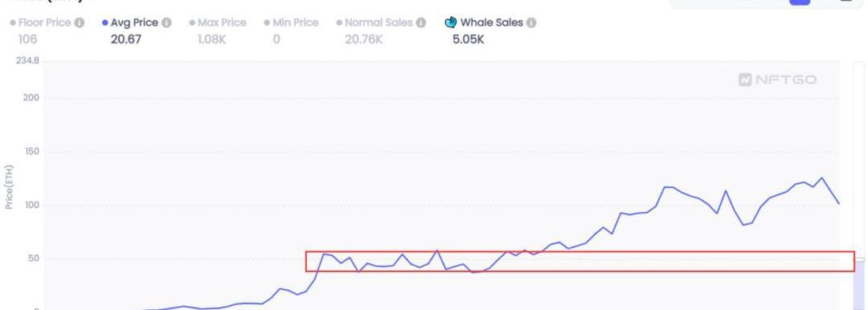Screen dimensions: 868x310
Task: Click the 106 Floor Price value
Action: (x=27, y=39)
